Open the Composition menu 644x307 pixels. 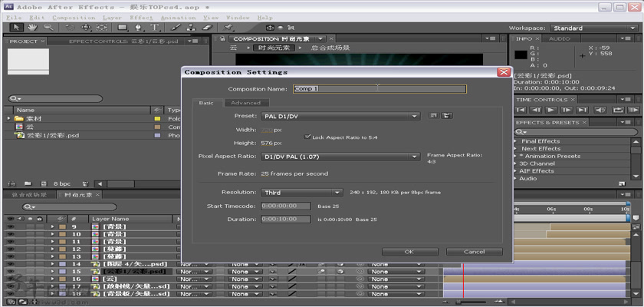(x=74, y=18)
